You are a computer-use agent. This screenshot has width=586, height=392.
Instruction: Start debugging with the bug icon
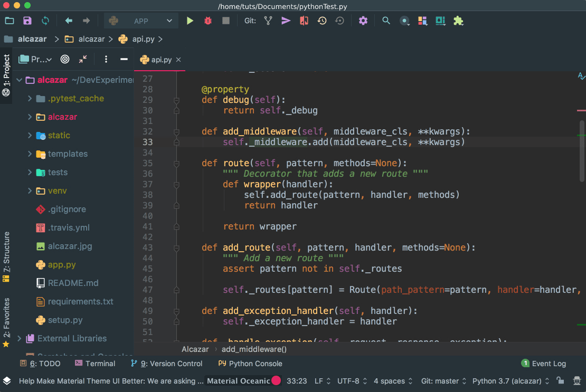coord(207,20)
